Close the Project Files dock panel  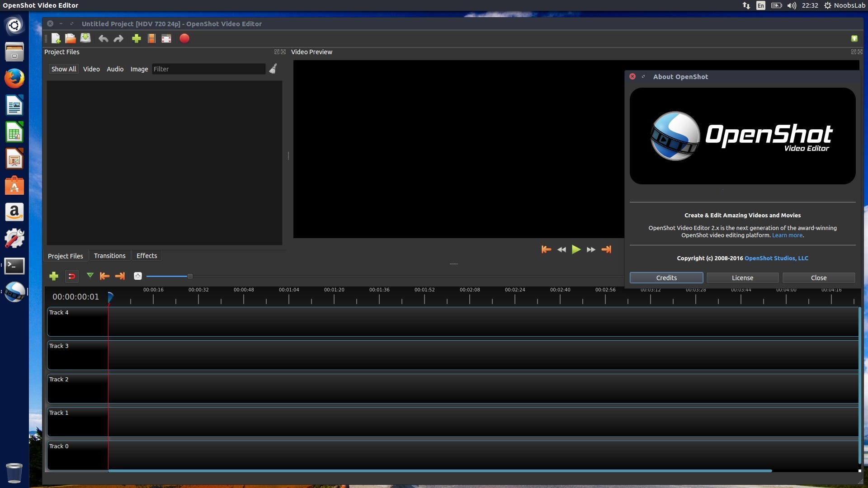tap(283, 52)
